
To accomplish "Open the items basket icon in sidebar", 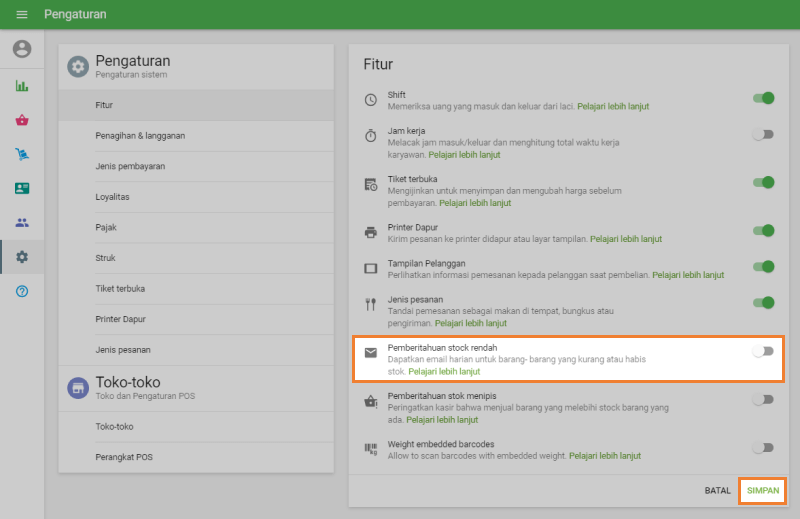I will click(22, 120).
